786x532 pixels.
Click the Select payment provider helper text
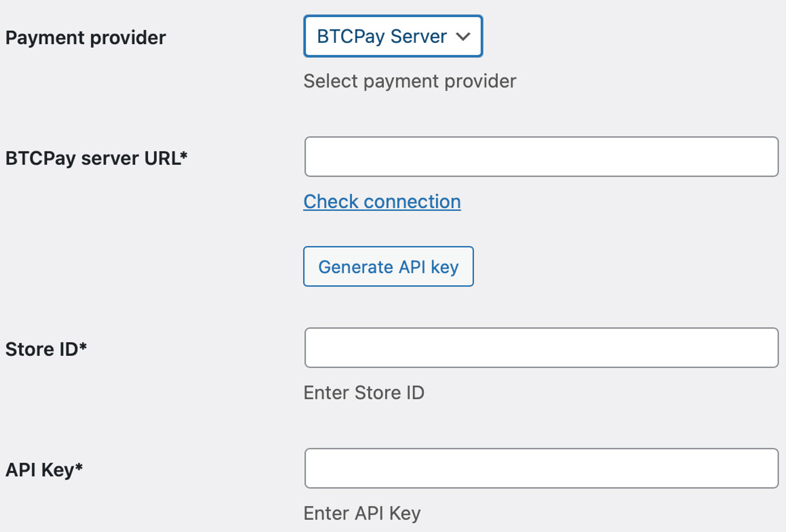(x=409, y=81)
